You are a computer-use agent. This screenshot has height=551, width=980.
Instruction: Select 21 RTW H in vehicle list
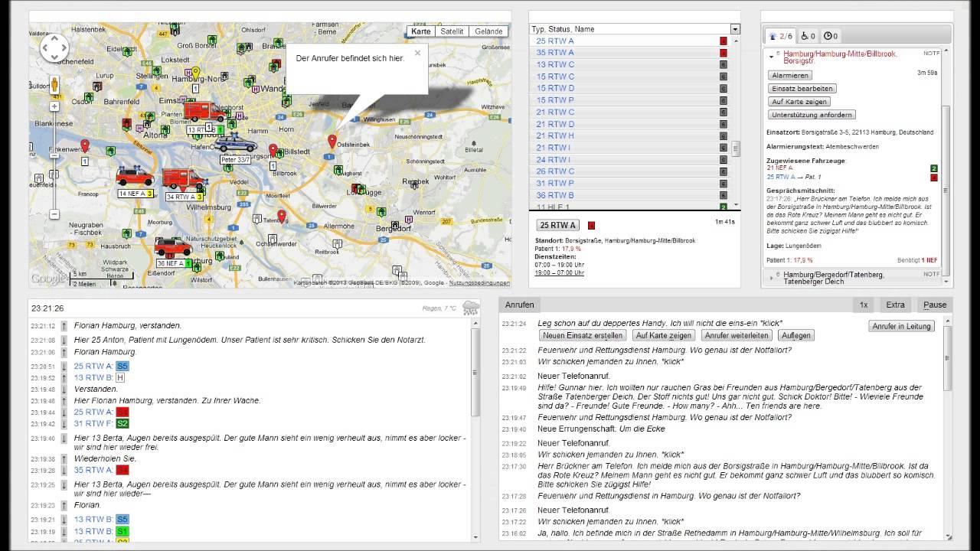pos(554,135)
